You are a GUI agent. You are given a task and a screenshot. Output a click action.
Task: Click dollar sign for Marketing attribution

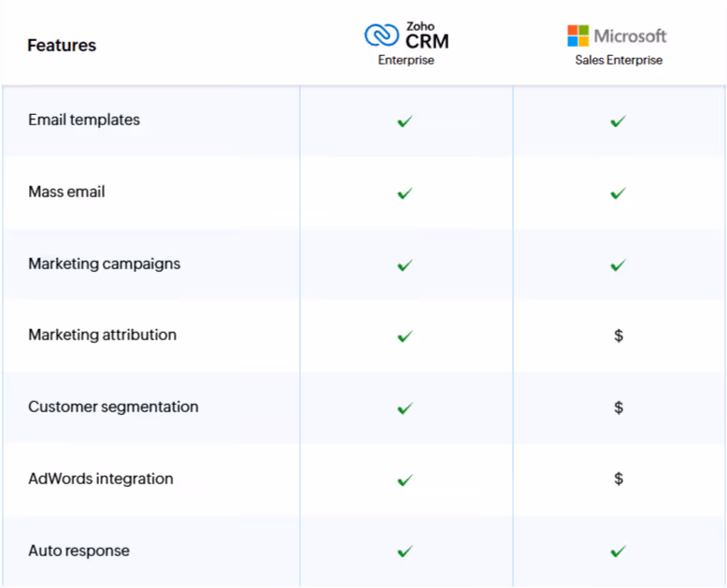pos(619,336)
